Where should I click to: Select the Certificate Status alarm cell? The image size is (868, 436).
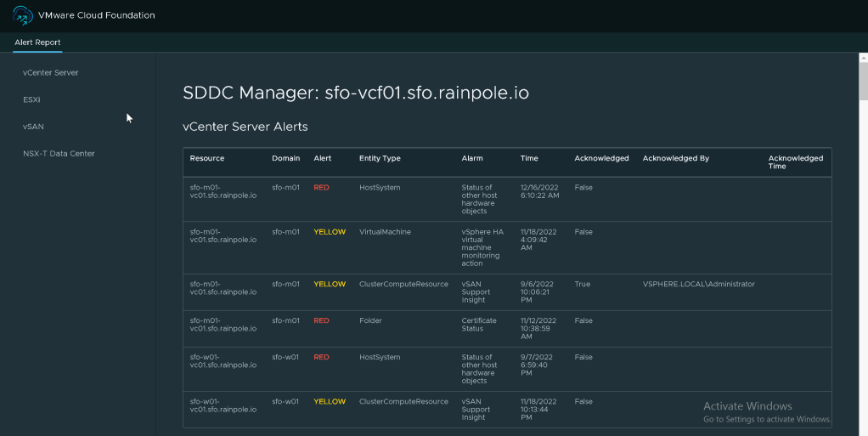click(x=481, y=325)
